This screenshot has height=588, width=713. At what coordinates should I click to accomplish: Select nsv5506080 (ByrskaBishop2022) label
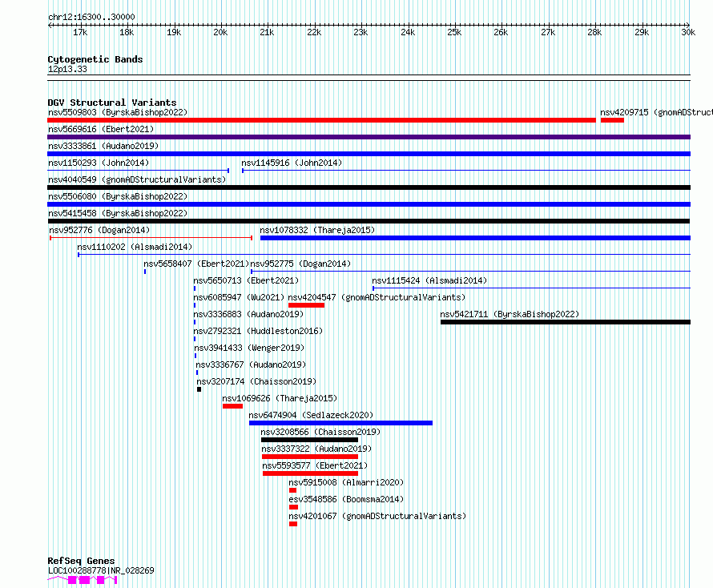pos(118,196)
